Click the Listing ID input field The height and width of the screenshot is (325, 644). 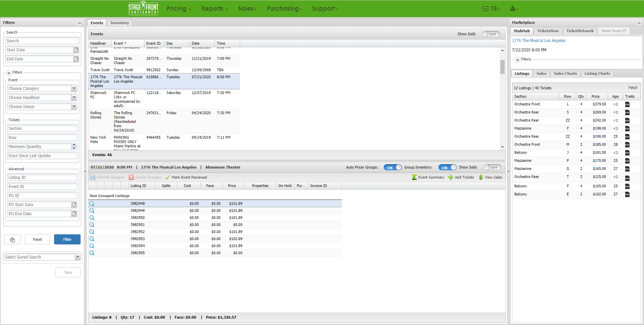(x=42, y=177)
